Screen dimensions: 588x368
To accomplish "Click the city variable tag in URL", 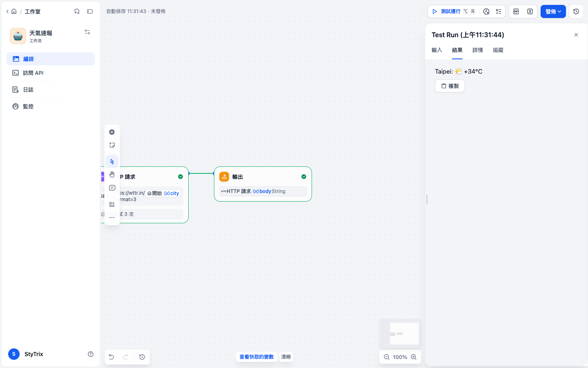I will pos(171,193).
